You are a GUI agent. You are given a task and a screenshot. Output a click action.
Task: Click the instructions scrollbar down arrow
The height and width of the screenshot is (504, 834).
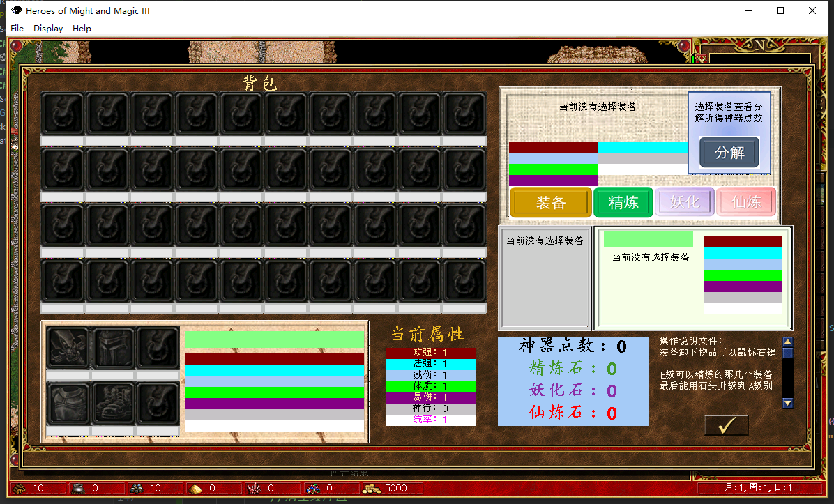tap(788, 403)
